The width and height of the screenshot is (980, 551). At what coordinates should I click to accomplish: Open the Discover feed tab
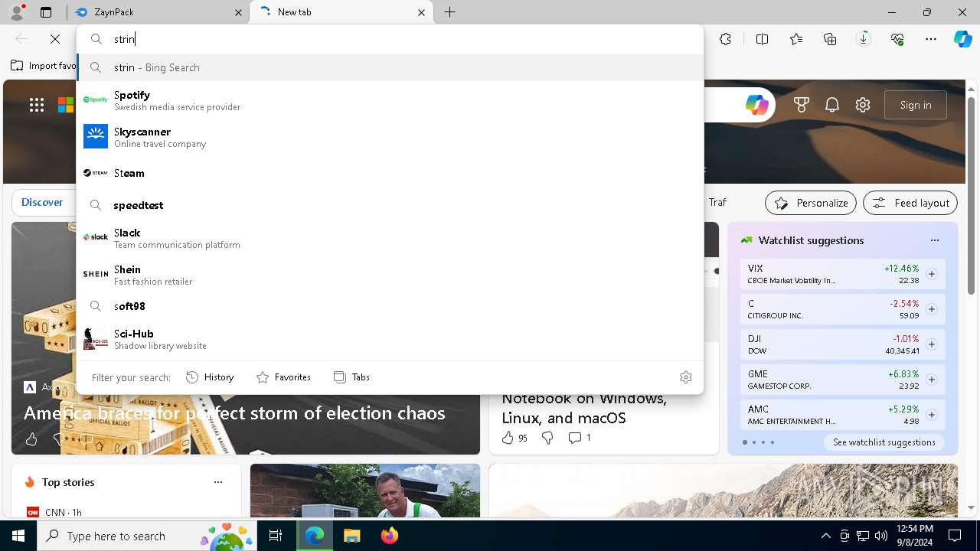pos(42,202)
